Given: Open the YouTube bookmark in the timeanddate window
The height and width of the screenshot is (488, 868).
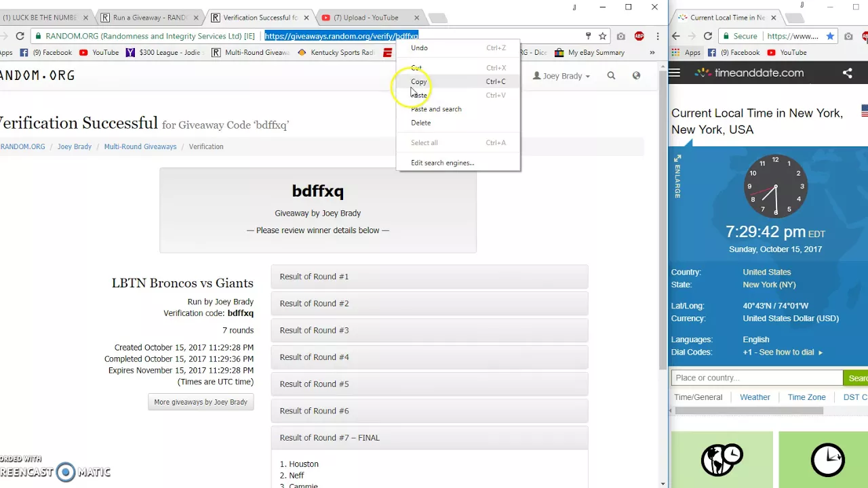Looking at the screenshot, I should point(787,52).
